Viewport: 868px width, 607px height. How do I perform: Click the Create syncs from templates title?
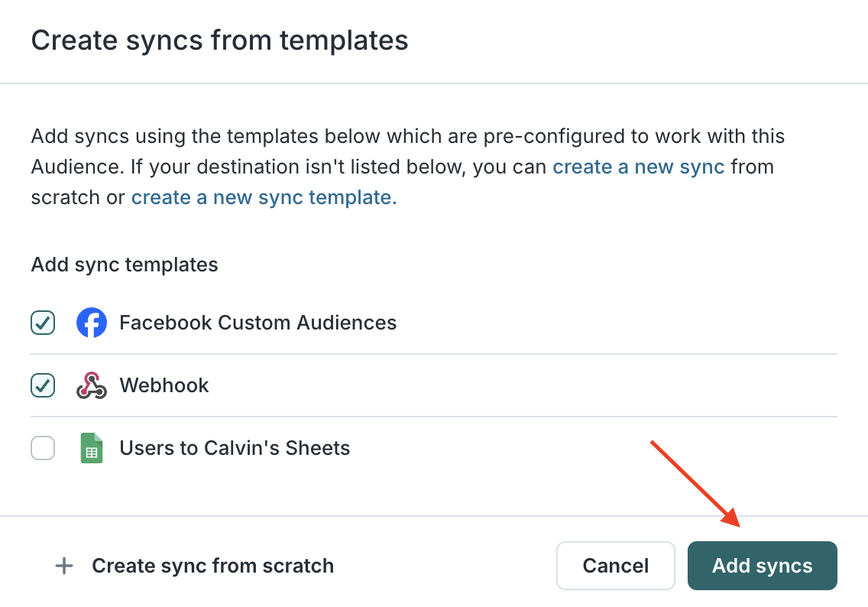coord(220,41)
